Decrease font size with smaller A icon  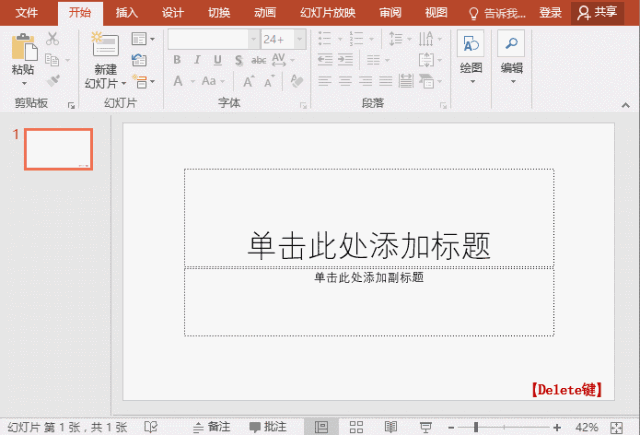click(x=269, y=82)
